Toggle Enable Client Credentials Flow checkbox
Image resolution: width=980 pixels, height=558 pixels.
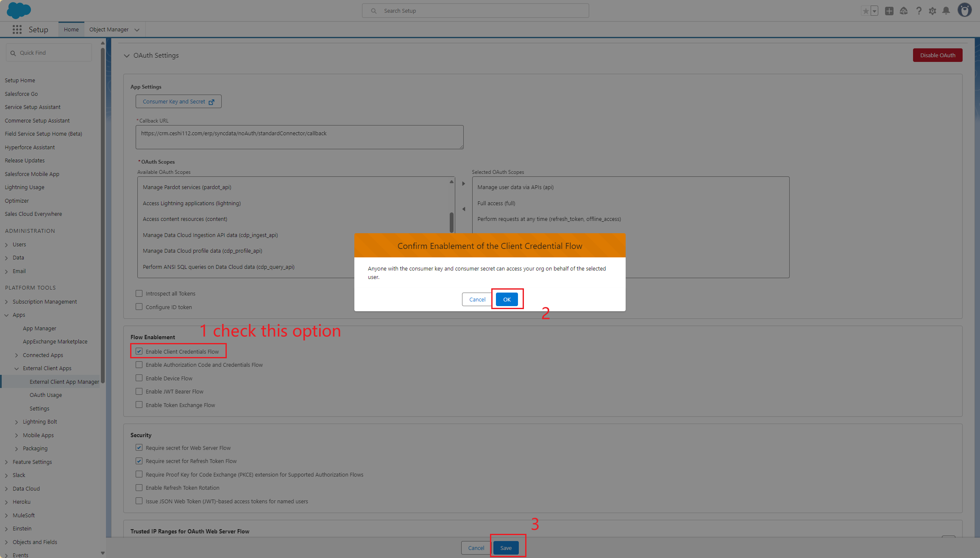point(139,351)
